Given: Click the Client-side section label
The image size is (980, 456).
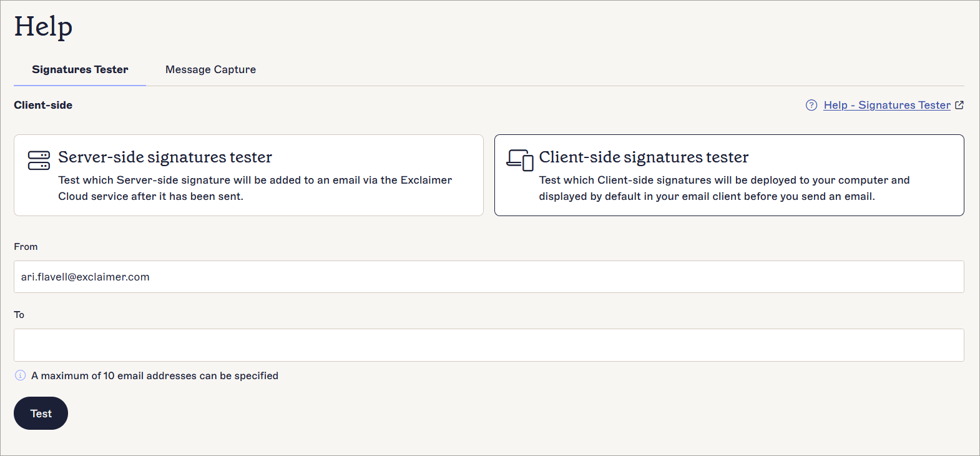Looking at the screenshot, I should click(x=43, y=105).
